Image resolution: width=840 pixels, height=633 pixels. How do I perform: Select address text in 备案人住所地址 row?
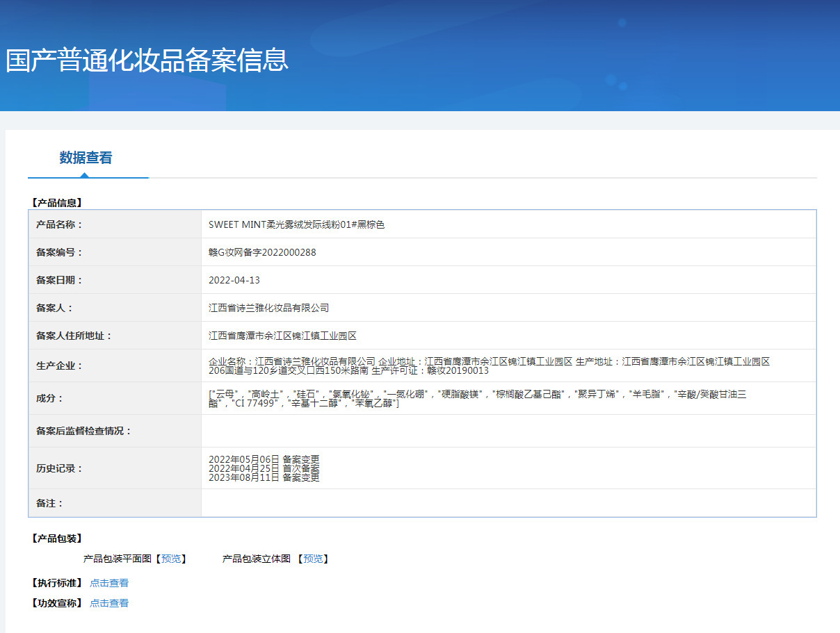point(282,336)
